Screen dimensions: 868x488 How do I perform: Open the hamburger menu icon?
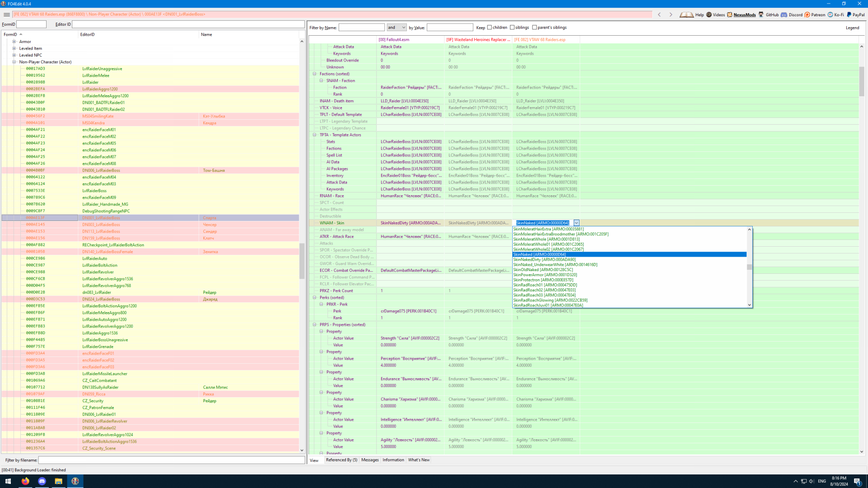click(x=6, y=14)
